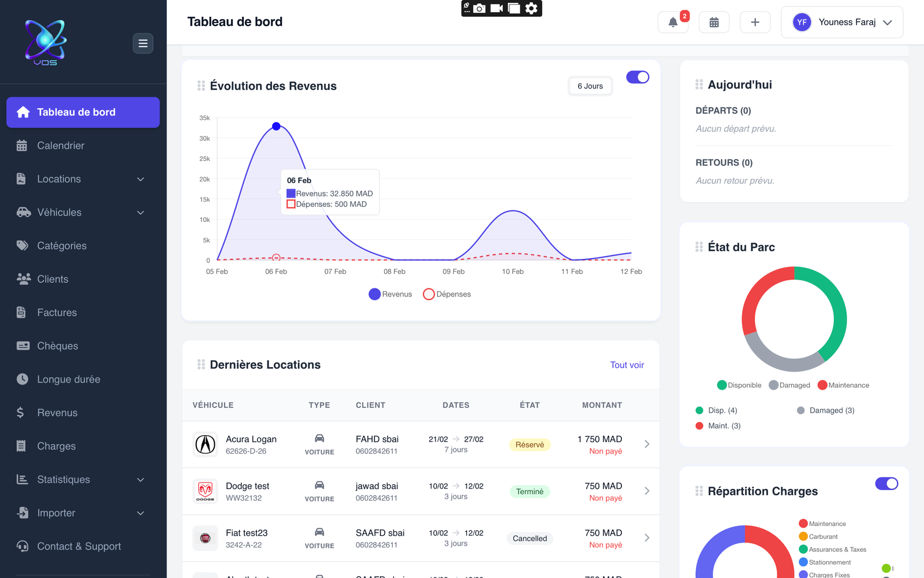Collapse sidebar with hamburger menu icon
924x578 pixels.
point(143,43)
